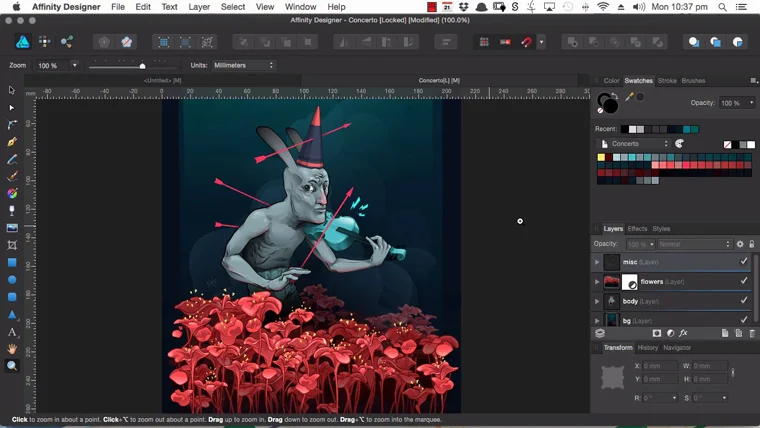Select the Rectangle shape tool

[12, 262]
